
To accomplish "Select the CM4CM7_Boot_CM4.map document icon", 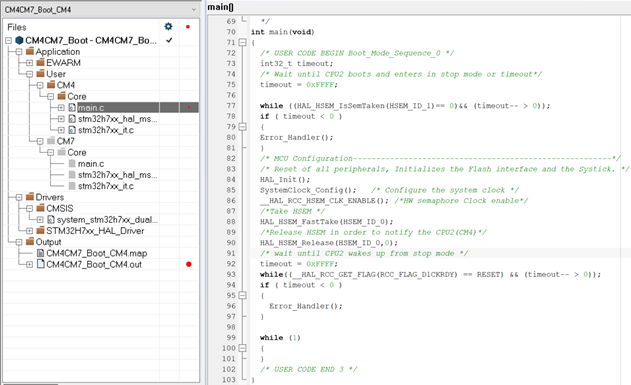I will (x=40, y=253).
